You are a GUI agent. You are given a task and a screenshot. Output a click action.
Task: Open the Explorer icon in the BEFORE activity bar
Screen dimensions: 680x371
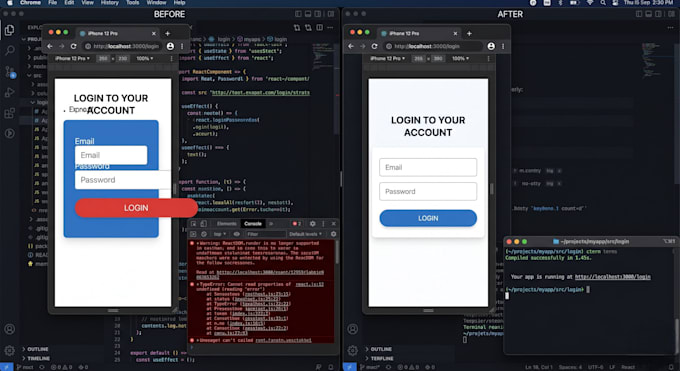point(10,30)
